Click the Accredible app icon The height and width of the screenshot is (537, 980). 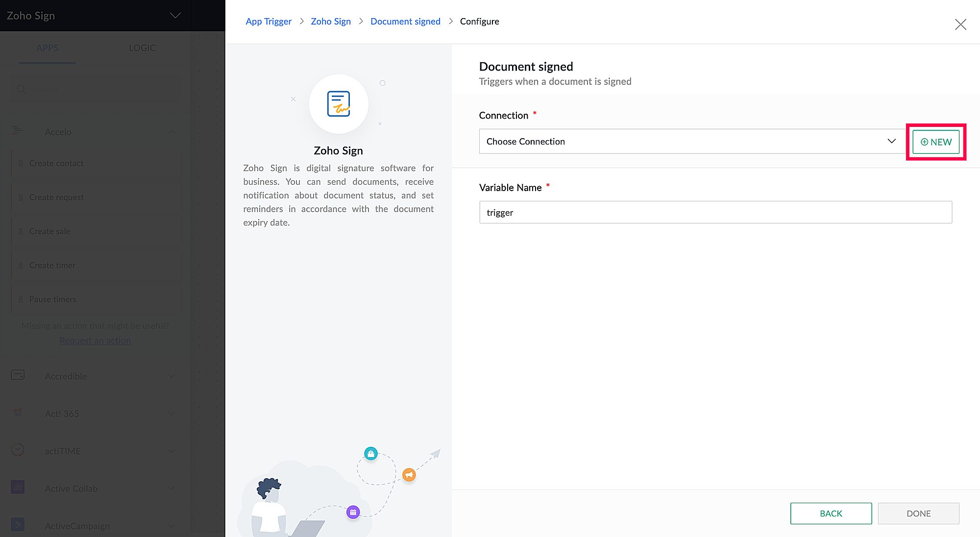(18, 375)
